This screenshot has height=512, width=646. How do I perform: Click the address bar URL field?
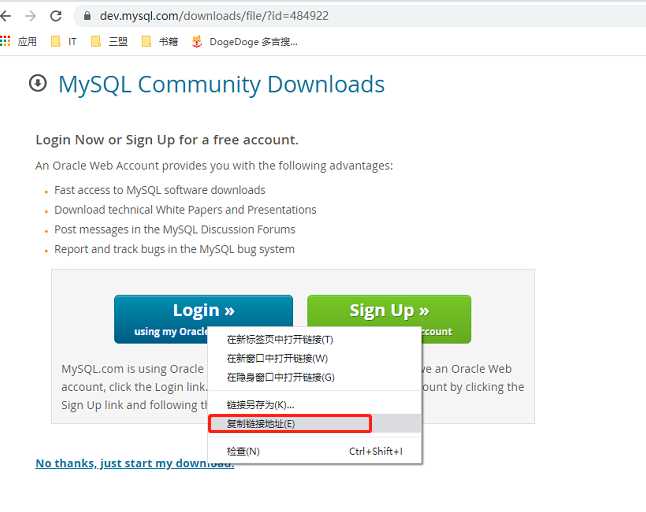(358, 16)
